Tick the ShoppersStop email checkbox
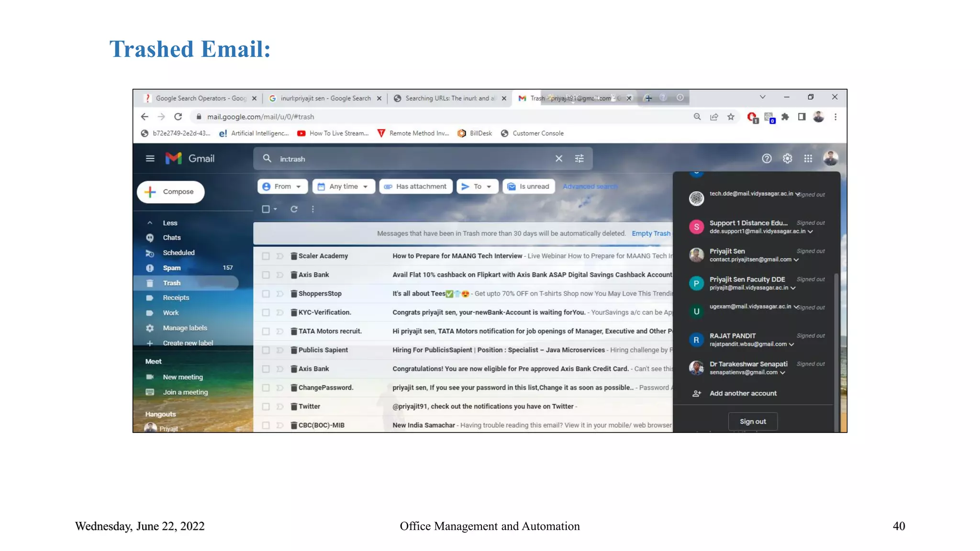Image resolution: width=980 pixels, height=551 pixels. [x=266, y=294]
